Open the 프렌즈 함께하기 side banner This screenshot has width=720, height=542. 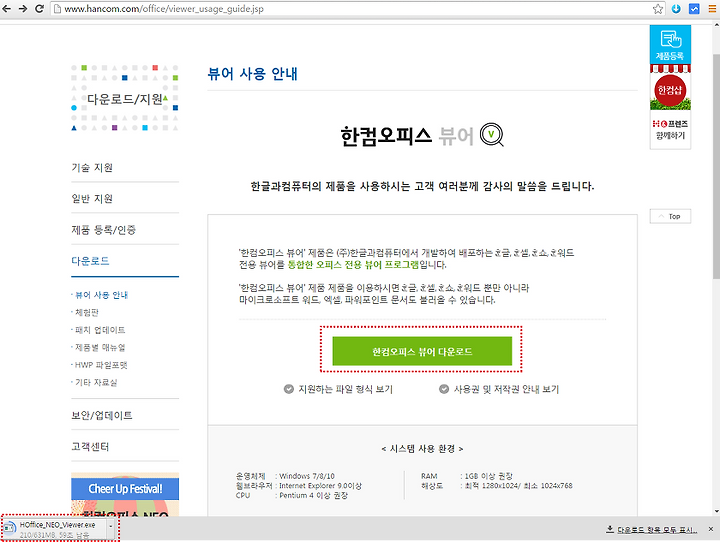pos(670,130)
